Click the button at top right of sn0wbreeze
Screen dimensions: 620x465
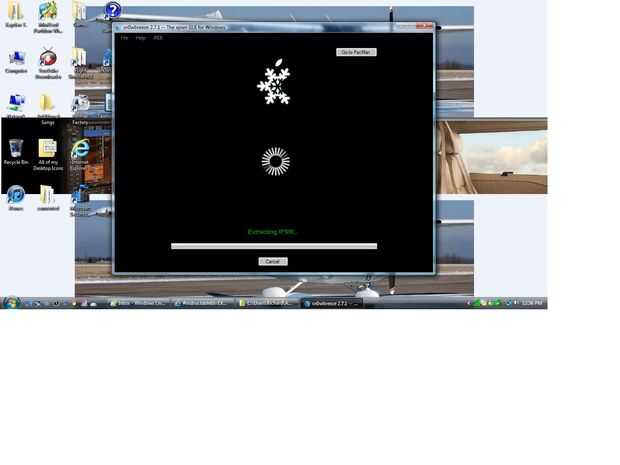tap(356, 52)
